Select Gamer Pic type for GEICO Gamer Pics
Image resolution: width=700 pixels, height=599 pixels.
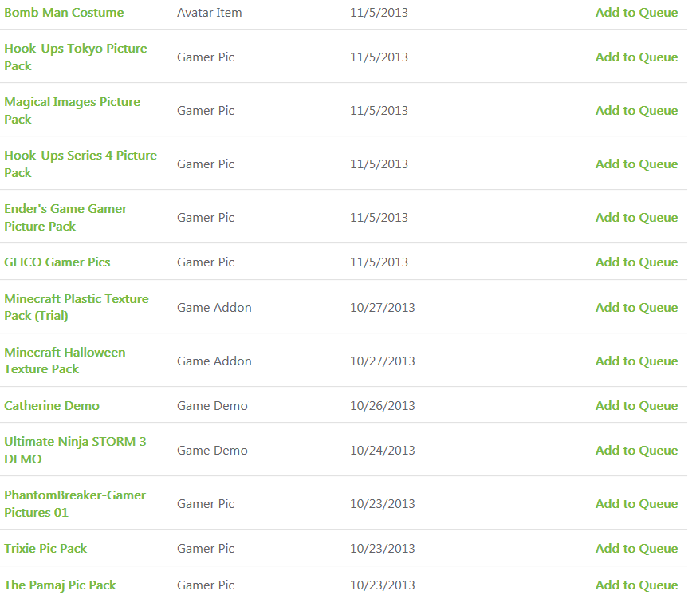point(206,262)
